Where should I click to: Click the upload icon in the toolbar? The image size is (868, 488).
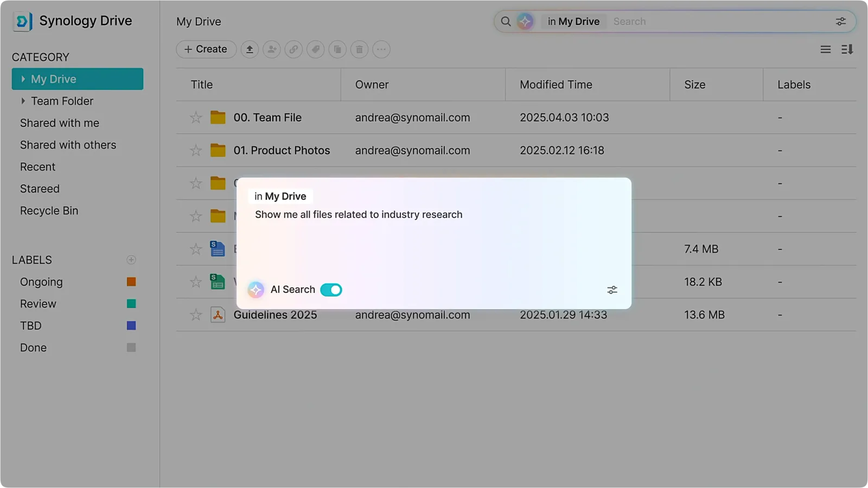tap(250, 49)
